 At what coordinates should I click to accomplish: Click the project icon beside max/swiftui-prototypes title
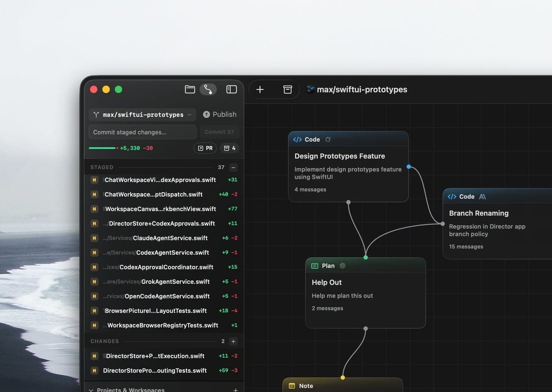[x=310, y=89]
